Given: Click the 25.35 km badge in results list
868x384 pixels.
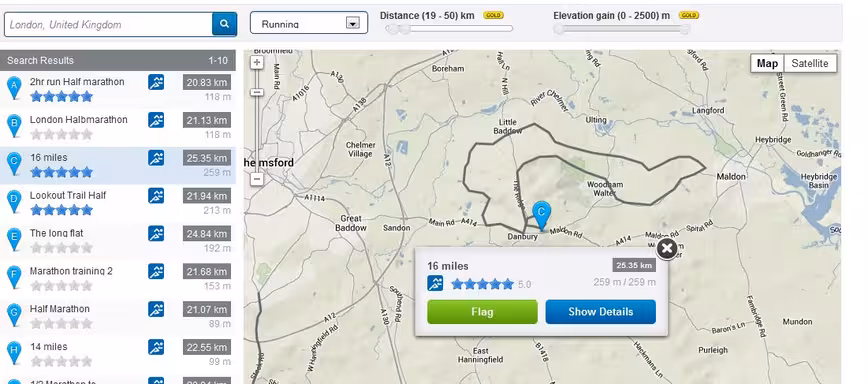Looking at the screenshot, I should [206, 158].
